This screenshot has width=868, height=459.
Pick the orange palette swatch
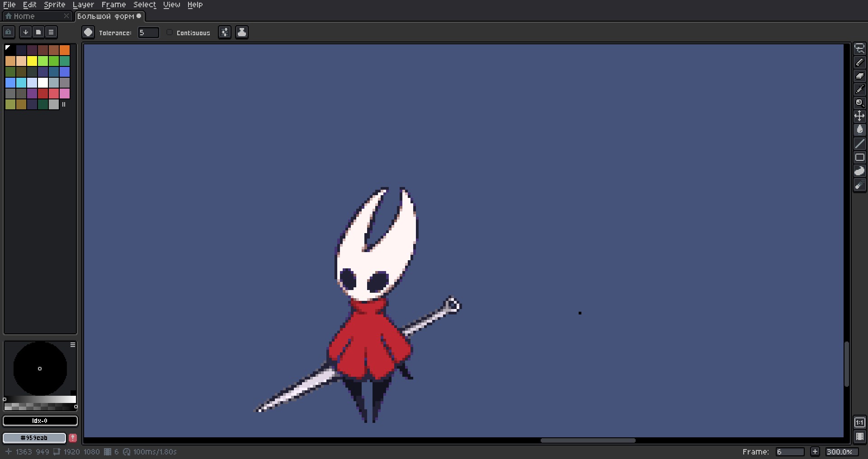point(65,50)
